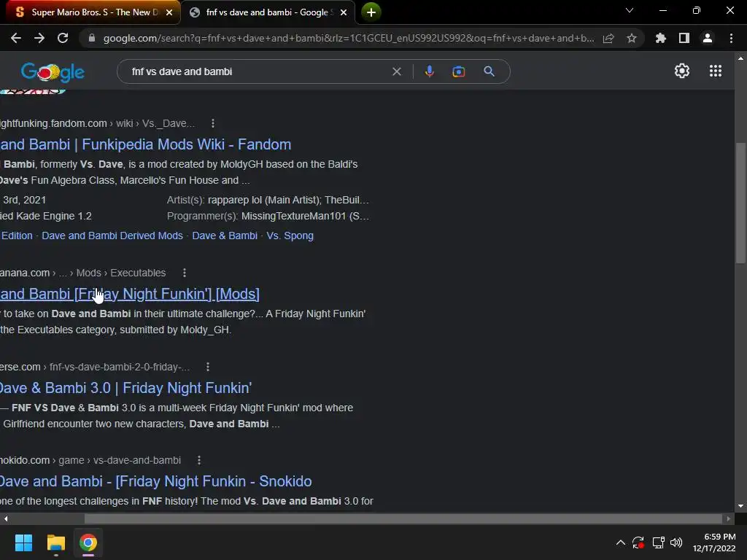Open Google quick settings gear
Image resolution: width=747 pixels, height=560 pixels.
(x=682, y=71)
